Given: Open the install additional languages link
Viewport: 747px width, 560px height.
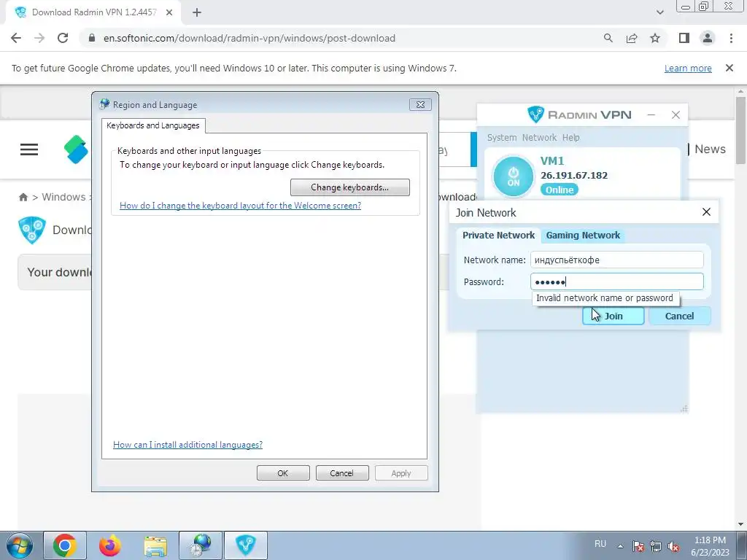Looking at the screenshot, I should tap(187, 445).
